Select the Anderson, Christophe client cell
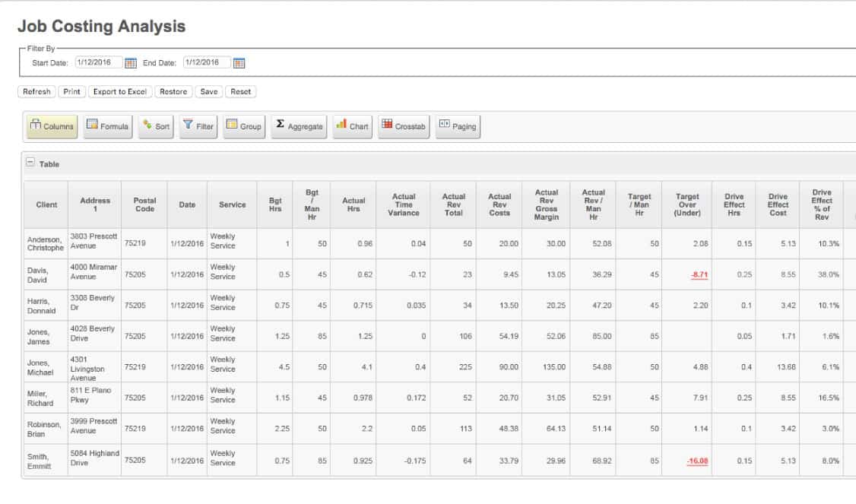This screenshot has width=856, height=504. [46, 243]
